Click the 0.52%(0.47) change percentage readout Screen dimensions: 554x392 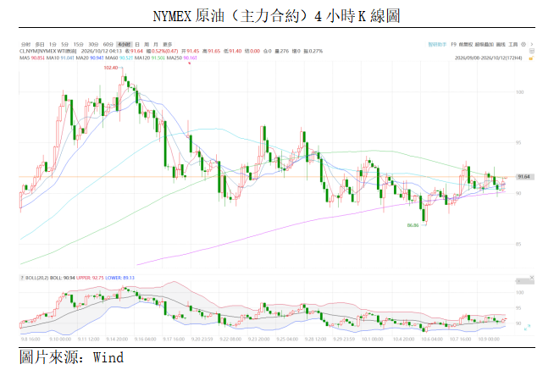(162, 51)
